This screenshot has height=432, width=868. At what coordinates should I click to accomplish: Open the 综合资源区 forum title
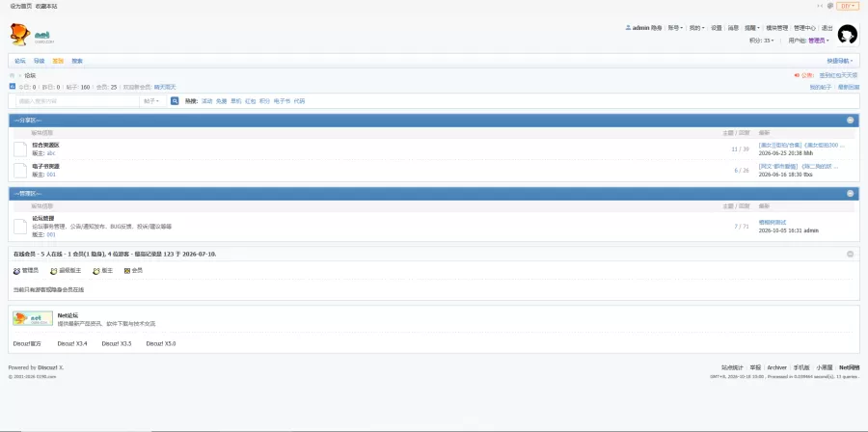[45, 145]
